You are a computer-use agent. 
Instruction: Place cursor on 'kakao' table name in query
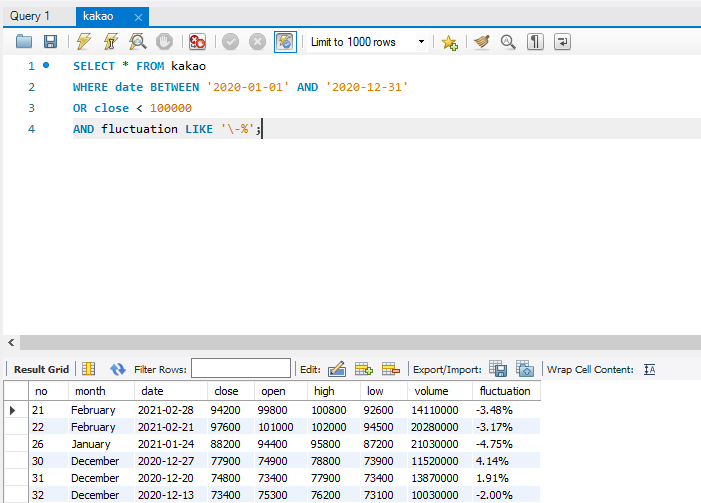click(x=188, y=66)
